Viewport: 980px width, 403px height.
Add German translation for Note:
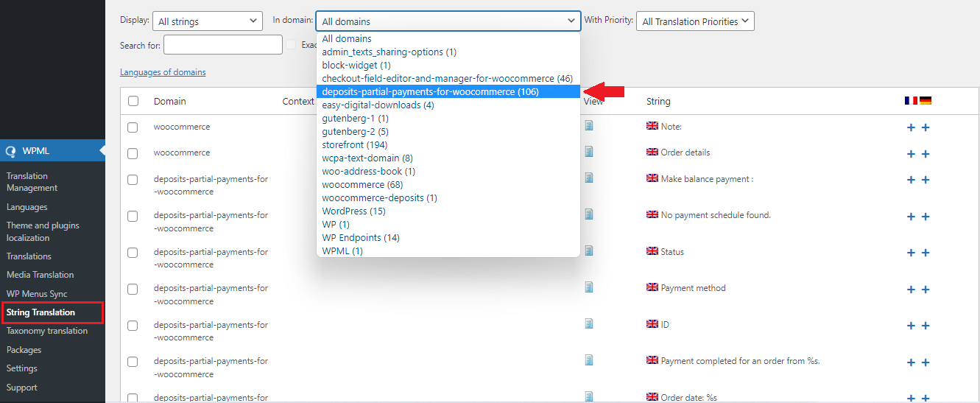[x=926, y=127]
